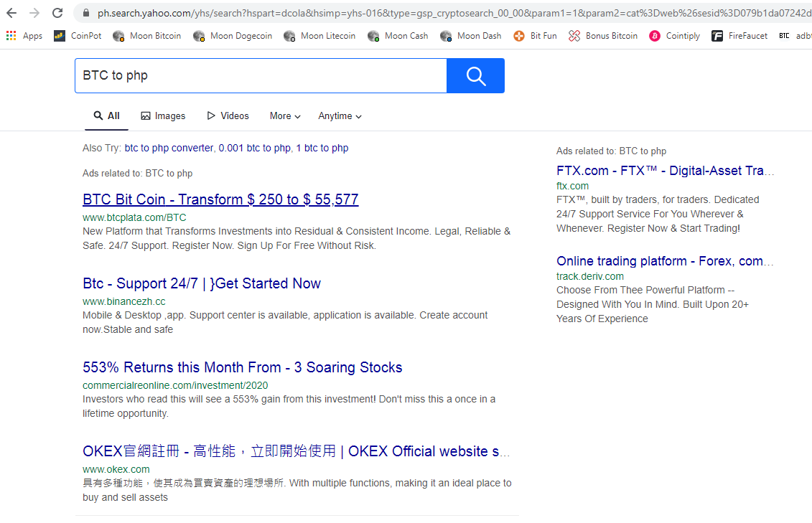
Task: Select the All results tab
Action: point(107,116)
